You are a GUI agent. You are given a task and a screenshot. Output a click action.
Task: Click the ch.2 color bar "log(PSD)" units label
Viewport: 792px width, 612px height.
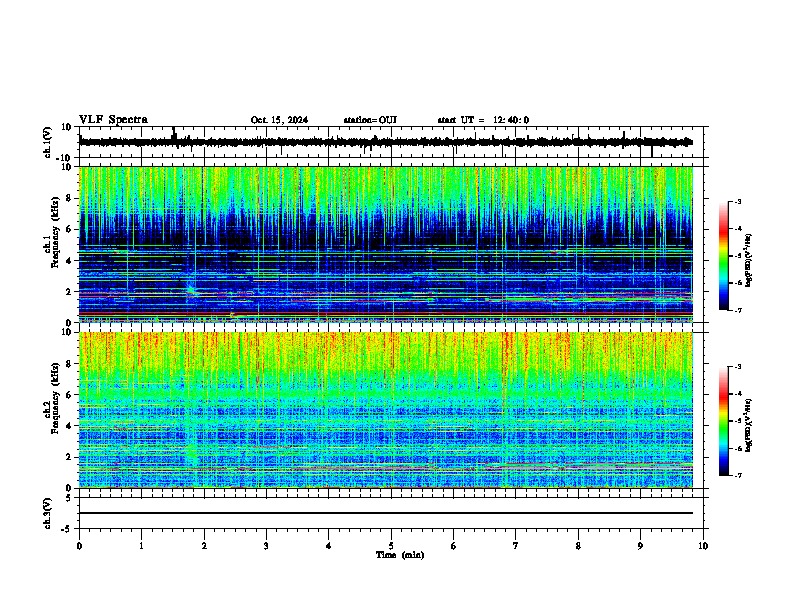pyautogui.click(x=749, y=425)
